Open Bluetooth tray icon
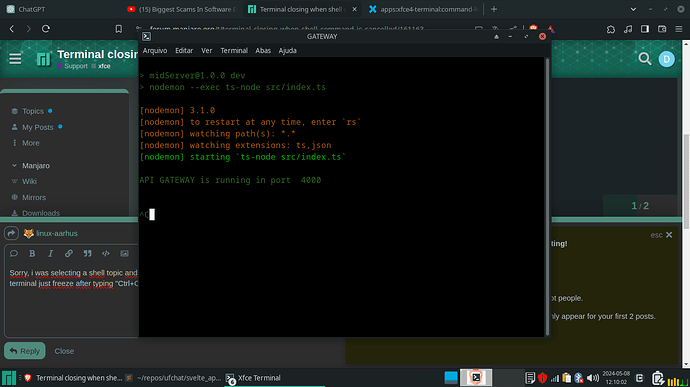 [579, 378]
